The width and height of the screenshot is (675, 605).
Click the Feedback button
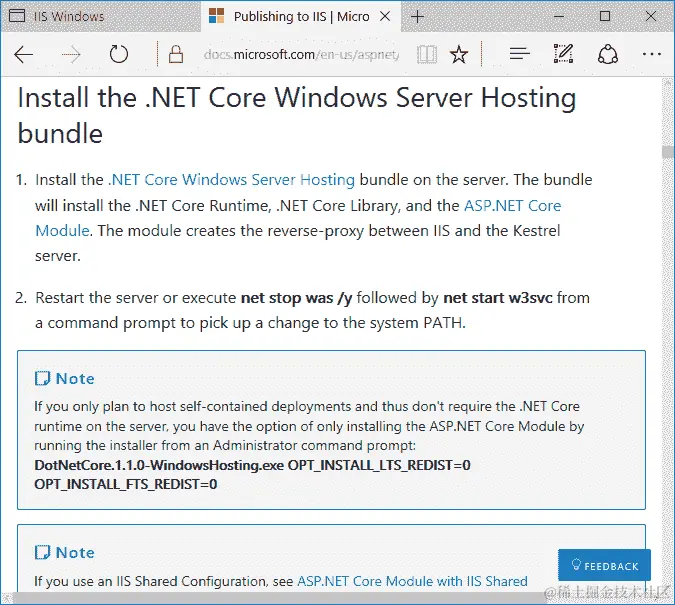[604, 565]
